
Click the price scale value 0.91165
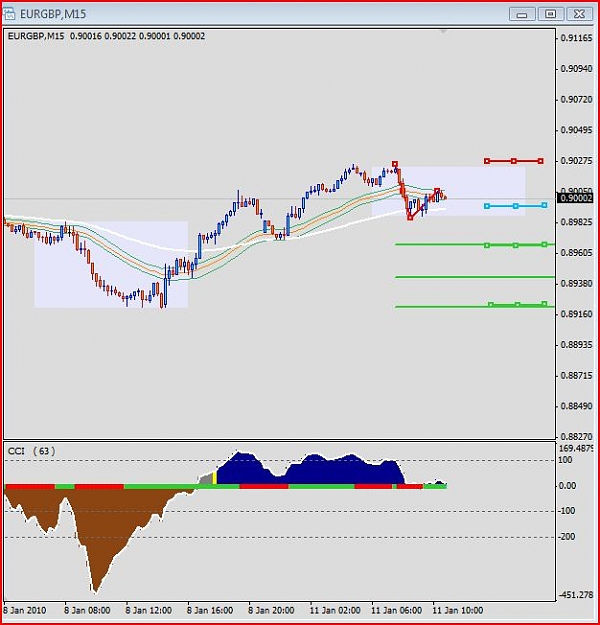[576, 38]
